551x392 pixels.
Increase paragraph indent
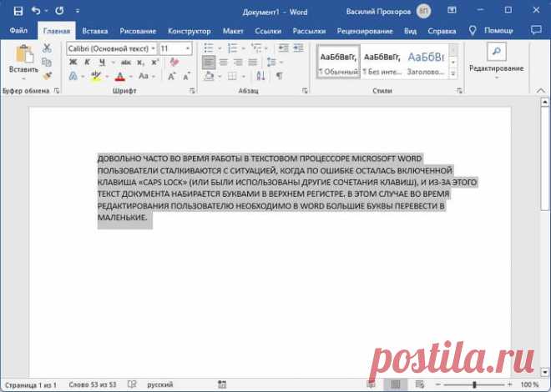click(x=298, y=48)
